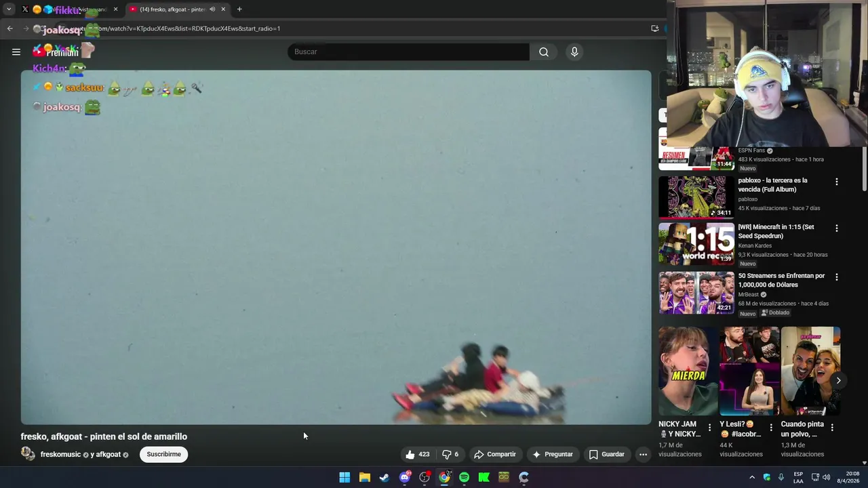Click the Kenan Kardes channel name
Screen dimensions: 868x488
click(756, 245)
